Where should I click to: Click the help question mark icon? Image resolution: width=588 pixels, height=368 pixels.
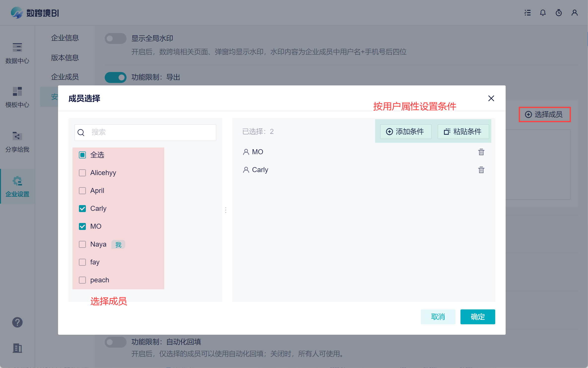coord(17,322)
